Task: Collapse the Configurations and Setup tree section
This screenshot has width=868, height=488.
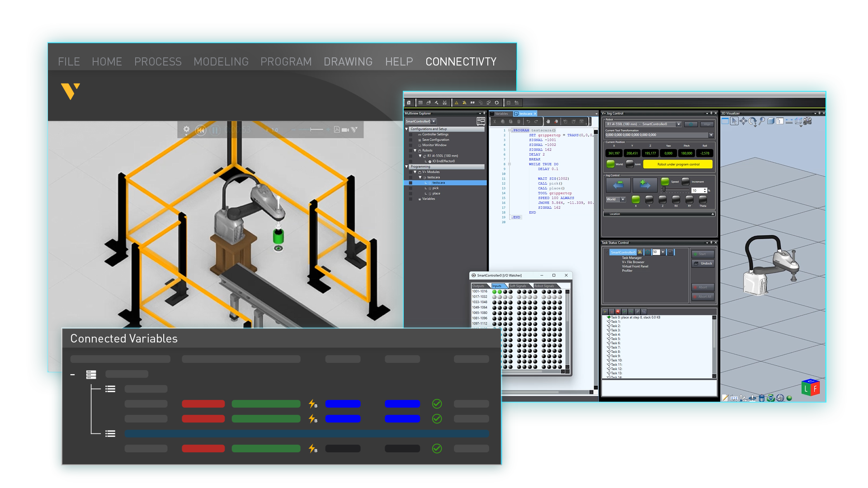Action: [x=407, y=129]
